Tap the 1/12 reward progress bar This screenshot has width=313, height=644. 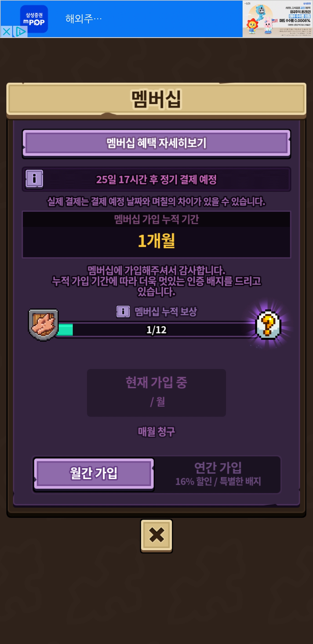point(156,330)
